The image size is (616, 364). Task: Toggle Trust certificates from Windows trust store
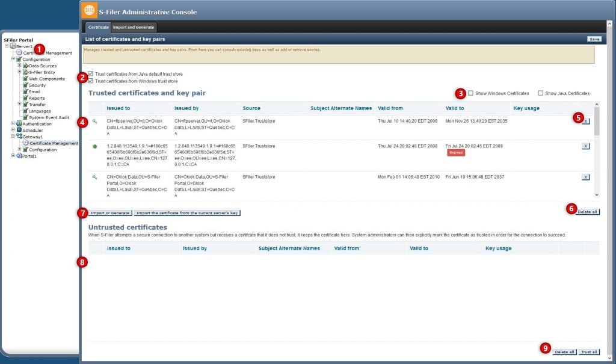pos(91,81)
